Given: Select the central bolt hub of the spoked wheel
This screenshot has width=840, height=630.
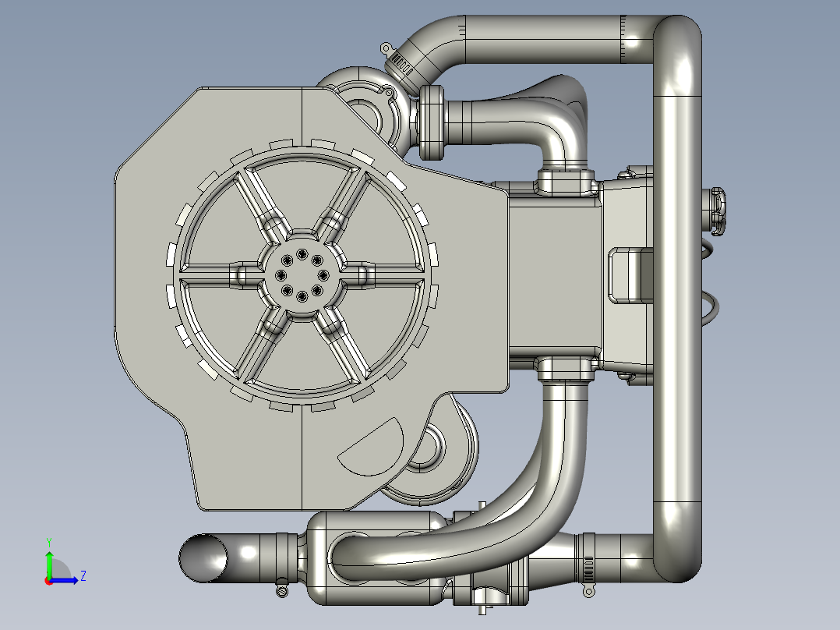Looking at the screenshot, I should (x=302, y=275).
